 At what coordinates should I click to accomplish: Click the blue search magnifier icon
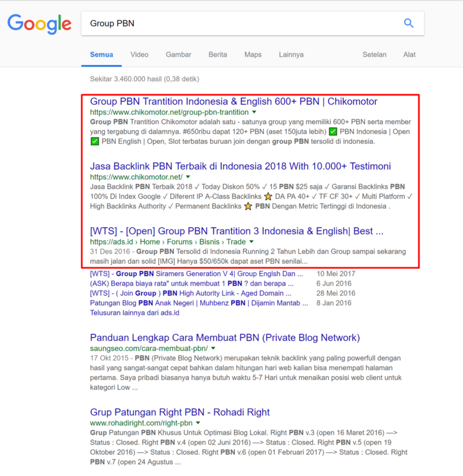pos(409,23)
